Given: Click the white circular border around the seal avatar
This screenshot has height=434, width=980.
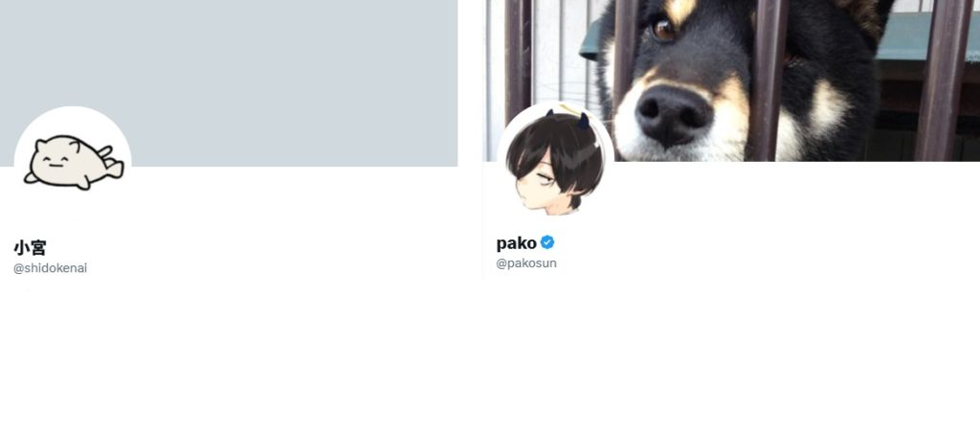Looking at the screenshot, I should [x=73, y=110].
